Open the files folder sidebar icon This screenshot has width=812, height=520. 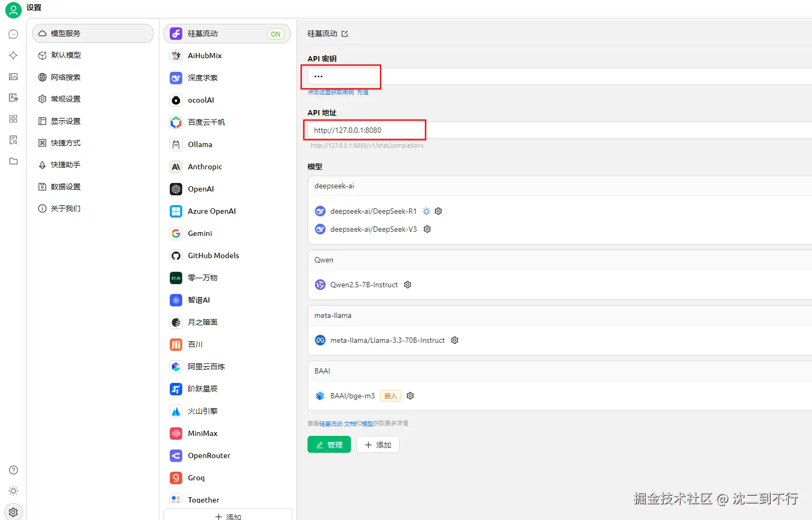(x=13, y=161)
